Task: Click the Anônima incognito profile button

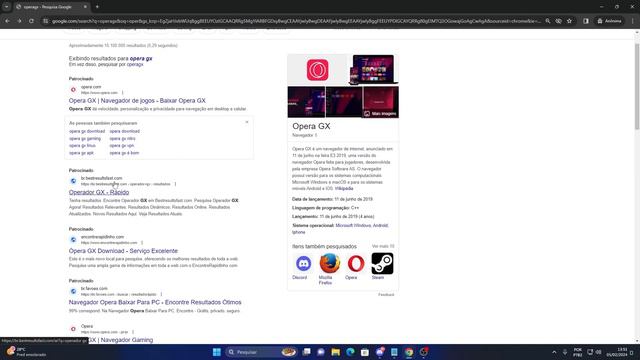Action: pos(609,21)
